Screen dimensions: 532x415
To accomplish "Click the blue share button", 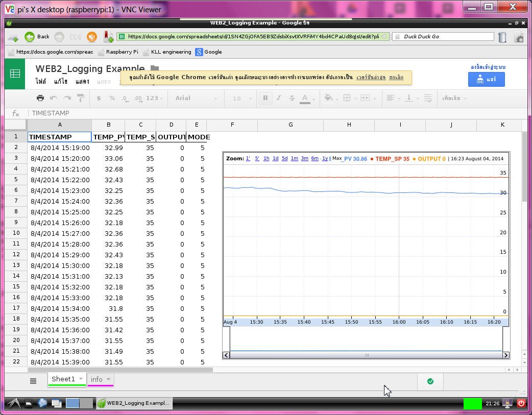I will coord(486,80).
